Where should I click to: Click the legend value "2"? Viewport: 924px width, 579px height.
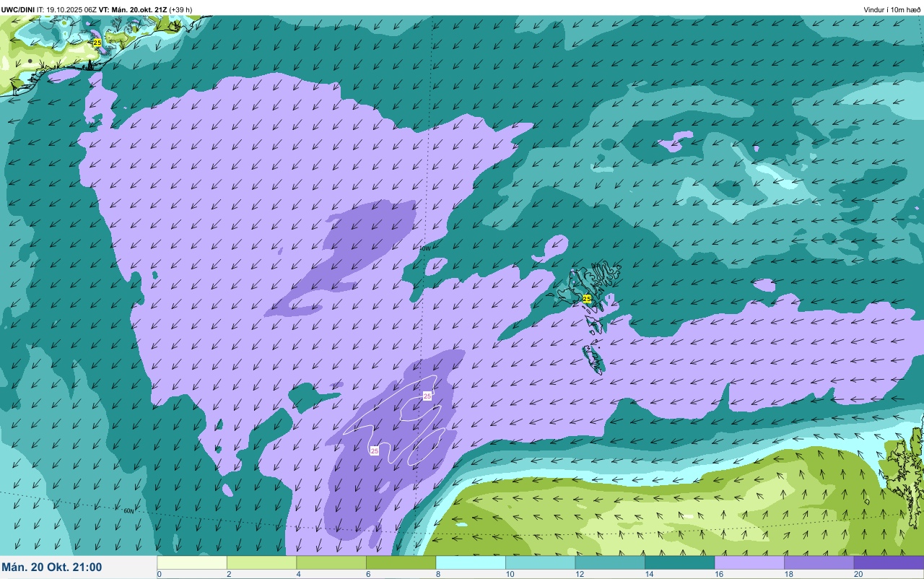pos(228,575)
